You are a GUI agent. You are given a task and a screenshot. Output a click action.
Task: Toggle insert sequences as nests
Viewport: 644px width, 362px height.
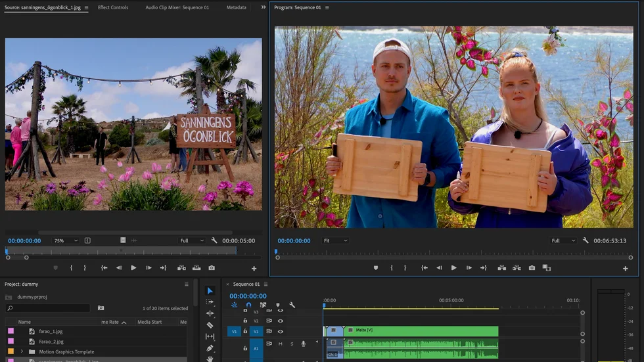pos(234,305)
